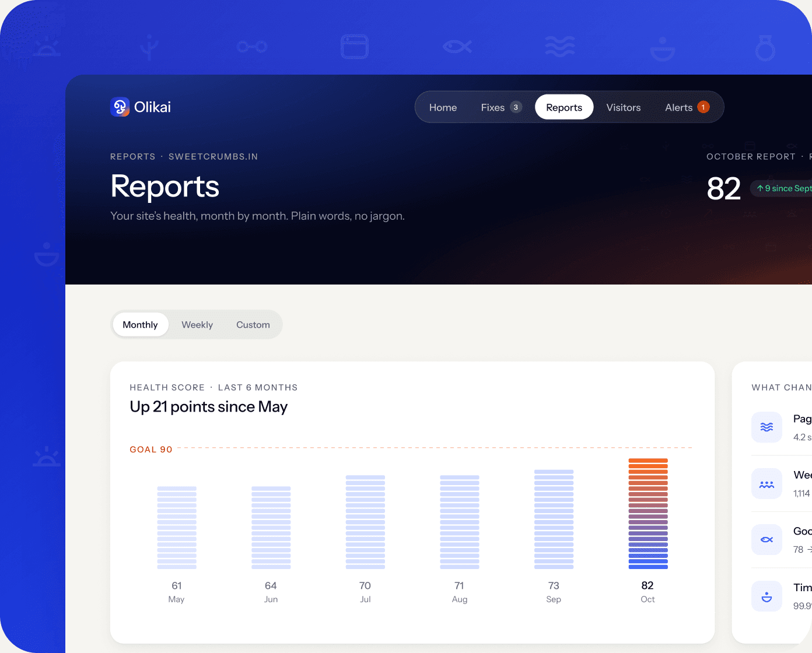812x653 pixels.
Task: Open the Alerts tab
Action: [x=687, y=107]
